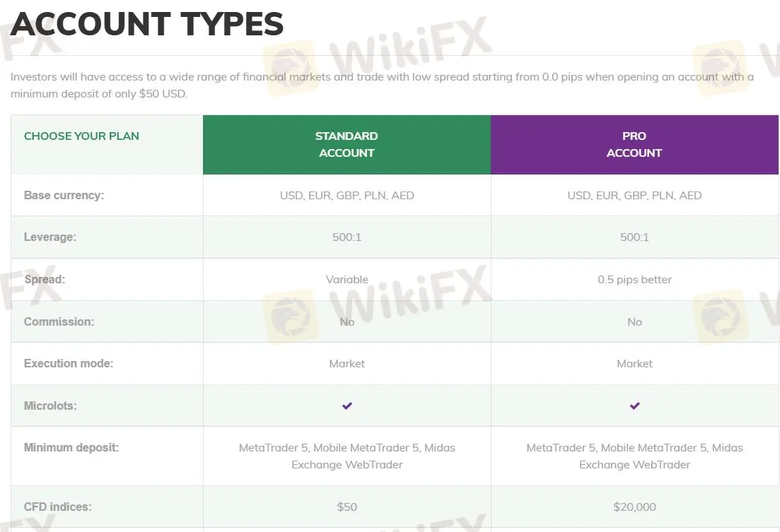Click the CFD indices row label
The image size is (780, 532).
click(58, 507)
